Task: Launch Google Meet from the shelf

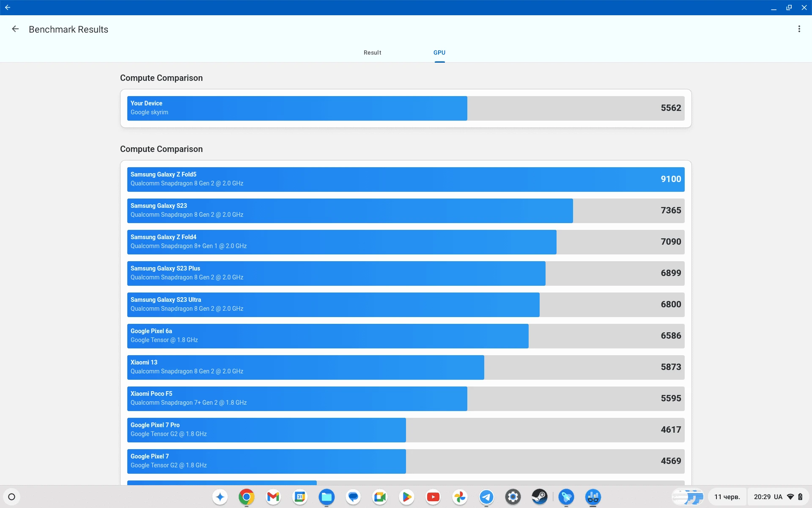Action: coord(380,497)
